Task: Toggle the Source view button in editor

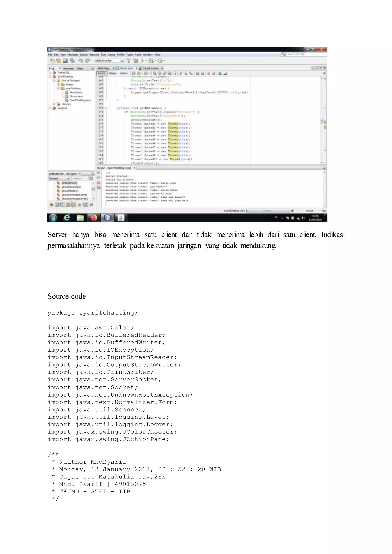Action: tap(102, 73)
